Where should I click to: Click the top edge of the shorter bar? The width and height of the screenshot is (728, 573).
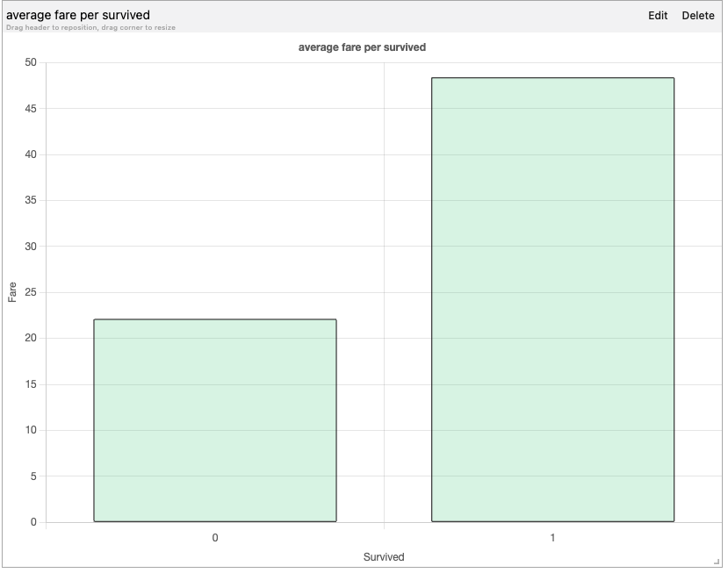coord(214,319)
